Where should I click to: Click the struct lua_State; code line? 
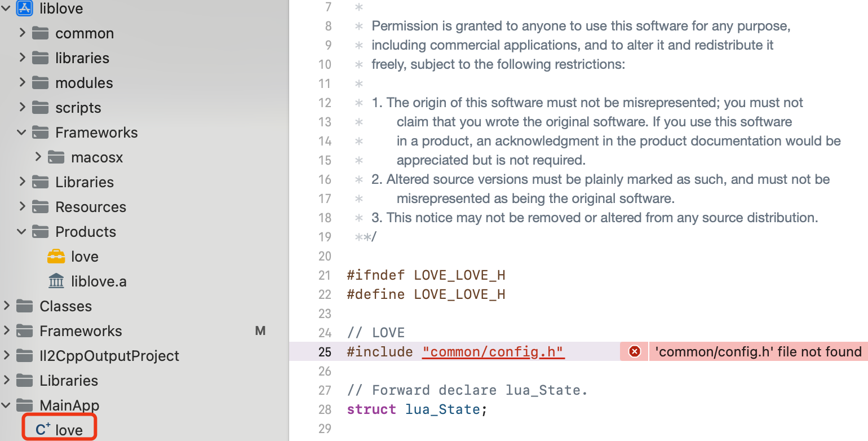[x=417, y=409]
